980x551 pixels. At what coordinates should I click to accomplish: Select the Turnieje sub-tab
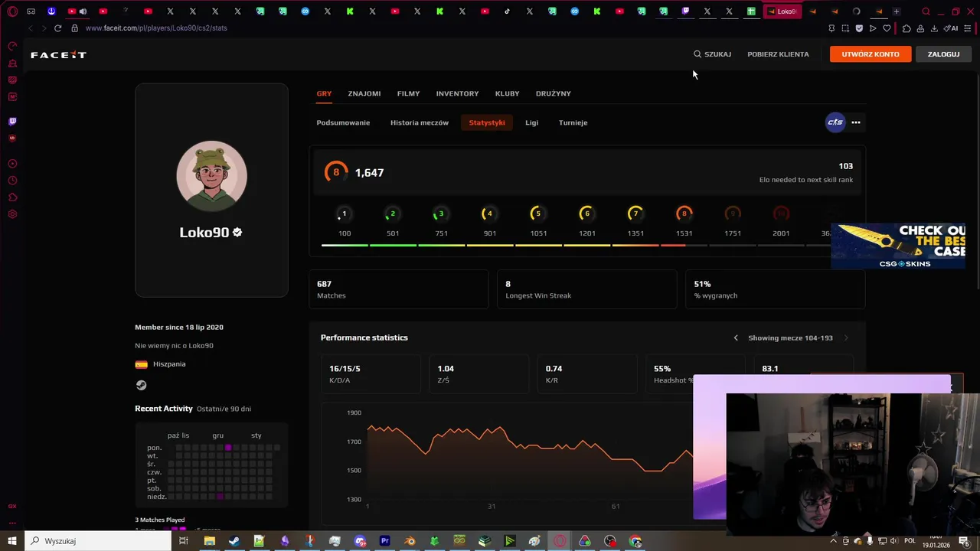(x=573, y=122)
